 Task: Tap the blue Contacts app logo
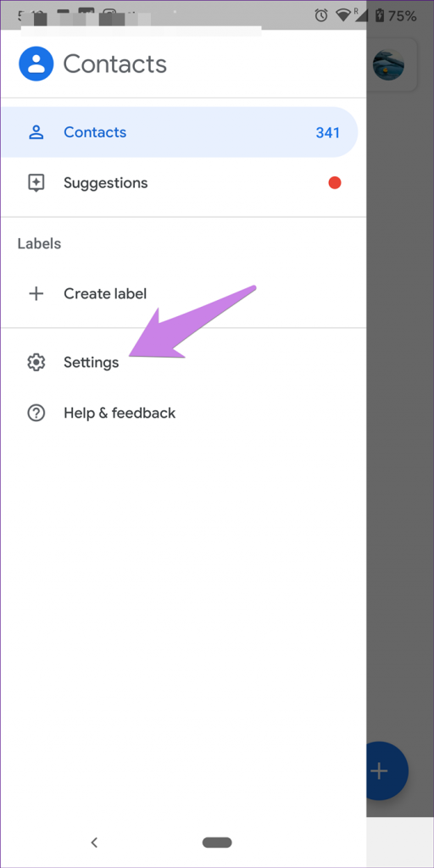(x=36, y=64)
